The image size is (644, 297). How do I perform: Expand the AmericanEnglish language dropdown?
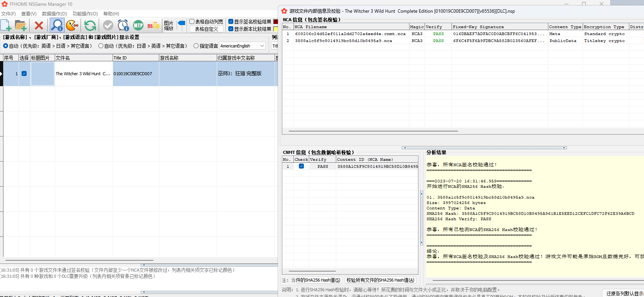[243, 46]
